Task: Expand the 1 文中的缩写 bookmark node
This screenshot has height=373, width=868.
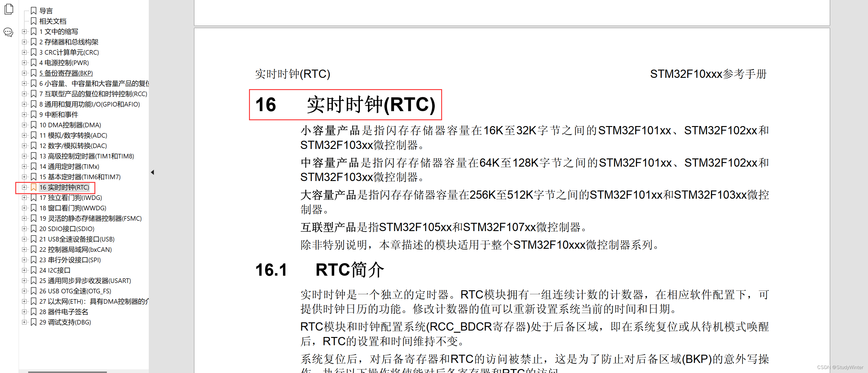Action: pyautogui.click(x=24, y=32)
